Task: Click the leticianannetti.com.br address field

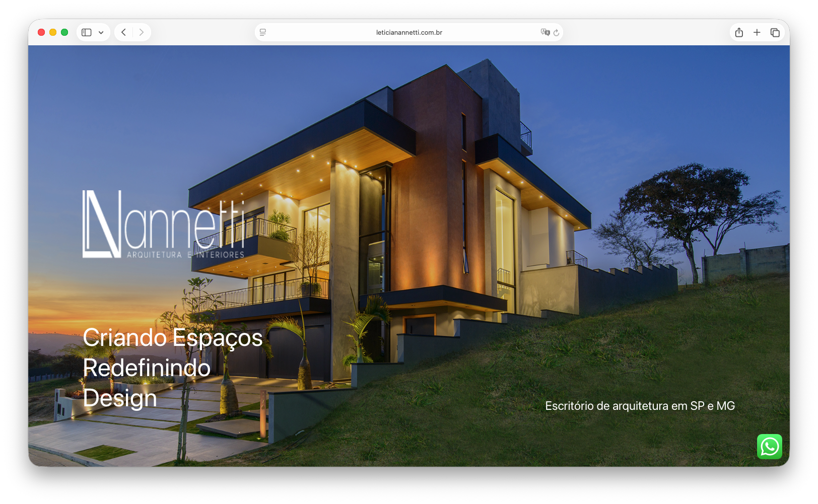Action: click(408, 32)
